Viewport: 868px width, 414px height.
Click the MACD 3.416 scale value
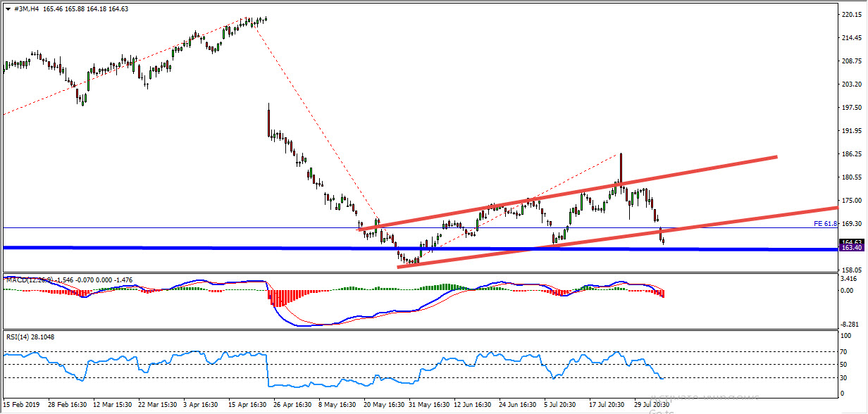(x=850, y=279)
